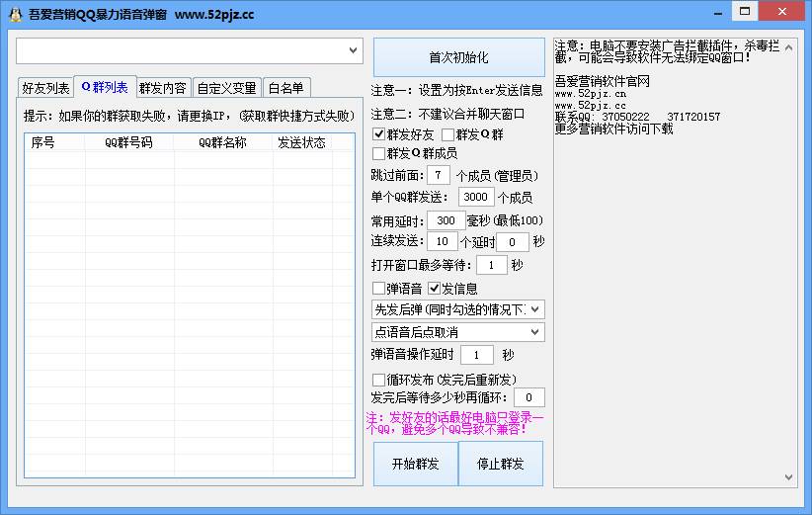Open the 群发内容 tab

[163, 88]
